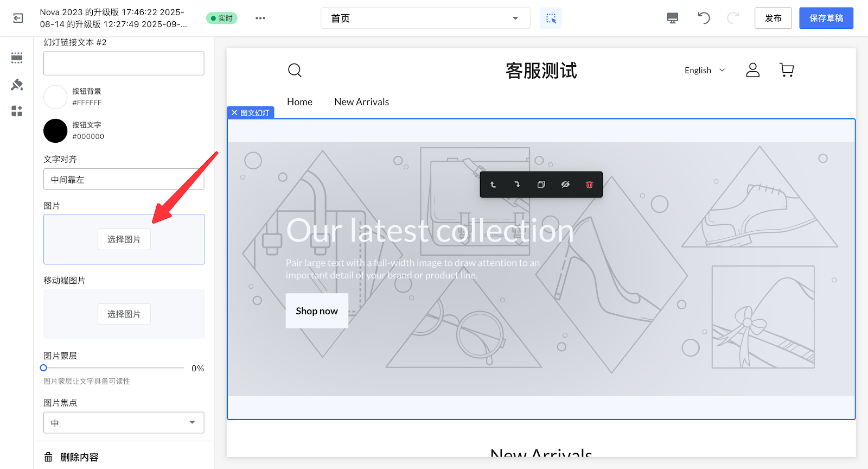This screenshot has width=868, height=469.
Task: Open the apps grid icon in sidebar
Action: click(x=17, y=111)
